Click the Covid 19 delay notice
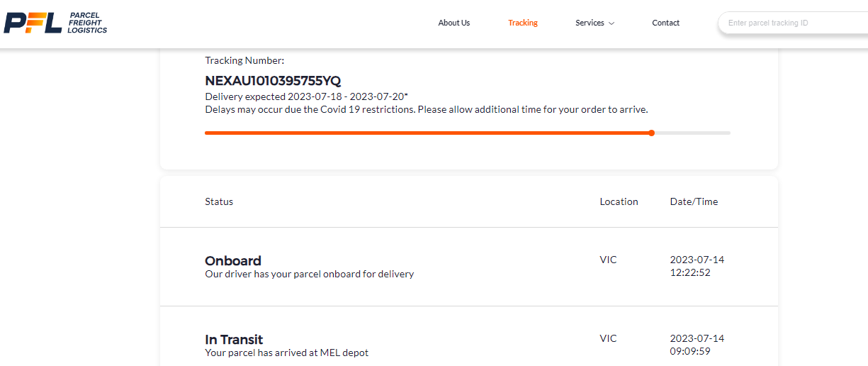 click(x=426, y=110)
